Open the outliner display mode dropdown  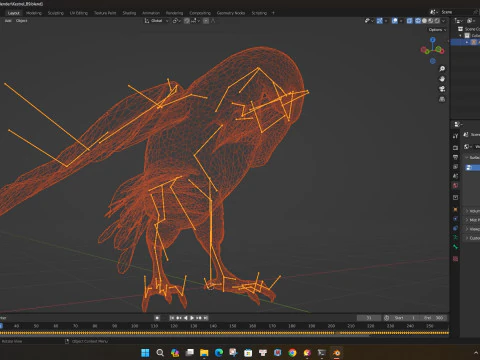pos(459,21)
